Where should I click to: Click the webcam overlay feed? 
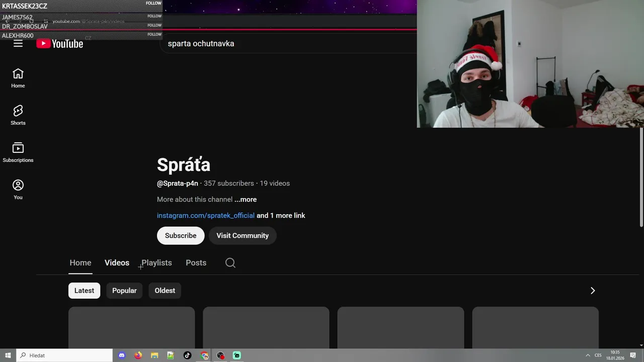[x=530, y=64]
